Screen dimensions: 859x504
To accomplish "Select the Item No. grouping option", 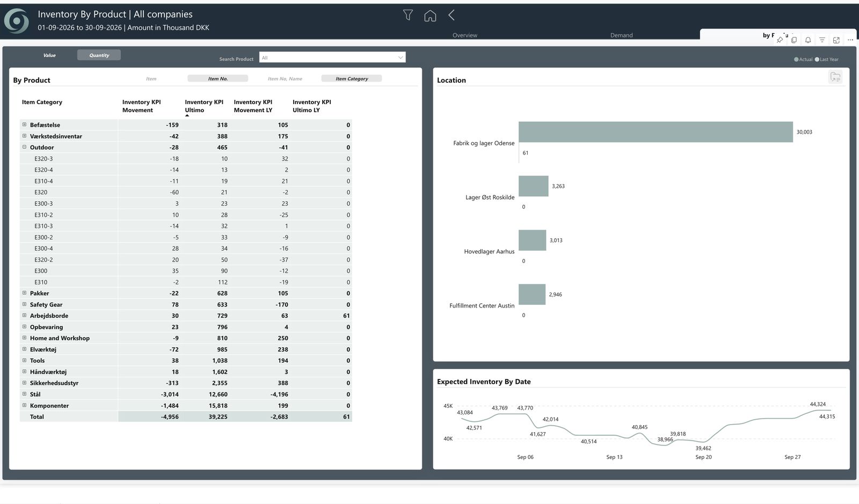I will pyautogui.click(x=218, y=78).
